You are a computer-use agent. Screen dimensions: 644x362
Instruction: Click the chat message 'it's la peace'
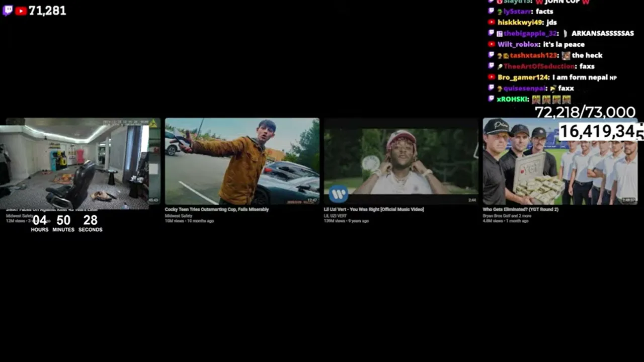pyautogui.click(x=564, y=45)
